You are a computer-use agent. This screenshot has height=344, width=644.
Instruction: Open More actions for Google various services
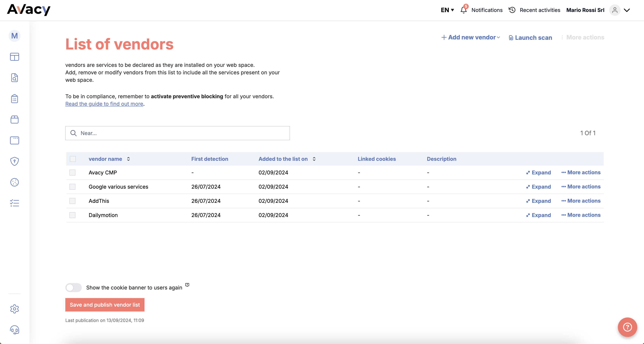[581, 187]
